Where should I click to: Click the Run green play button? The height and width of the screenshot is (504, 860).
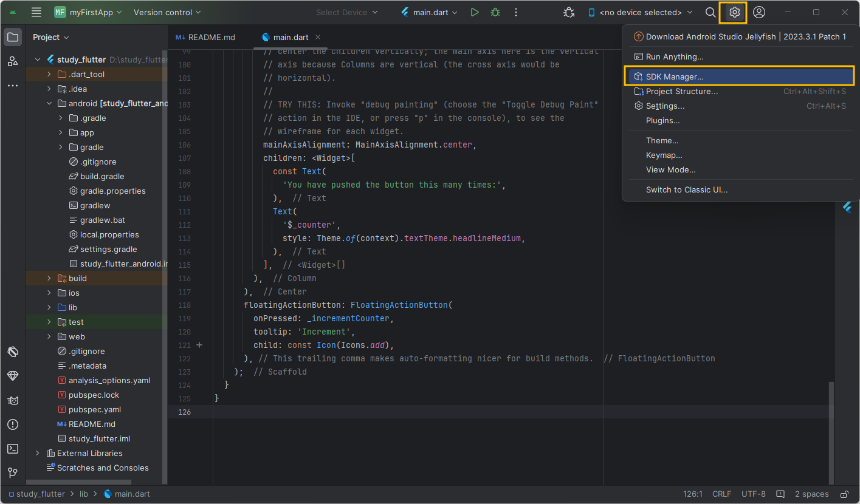point(475,12)
